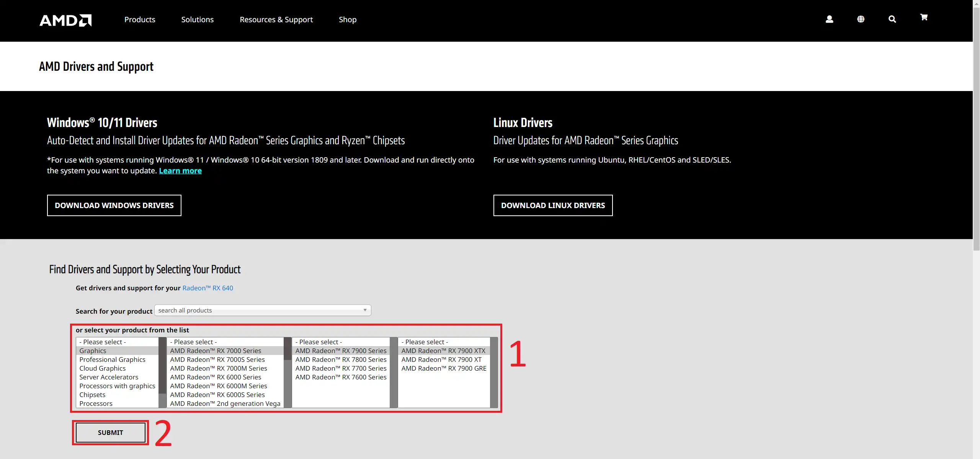Select AMD Radeon RX 6000M Series

tap(225, 386)
